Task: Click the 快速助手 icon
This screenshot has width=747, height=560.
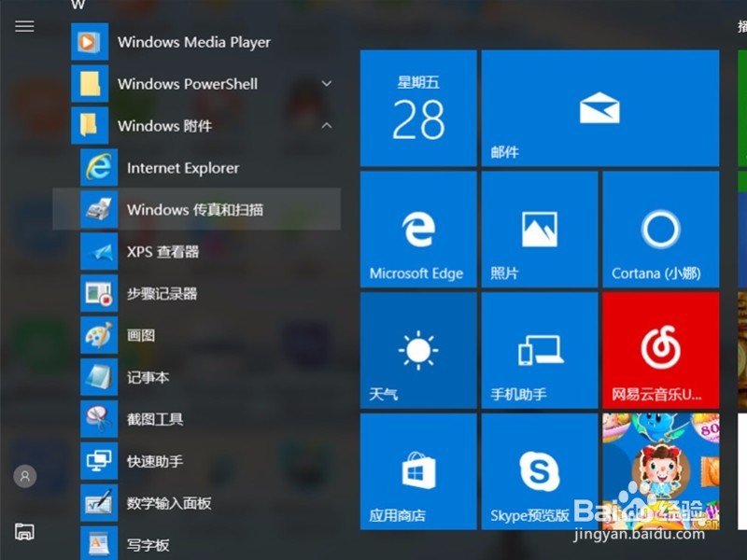Action: click(x=99, y=461)
